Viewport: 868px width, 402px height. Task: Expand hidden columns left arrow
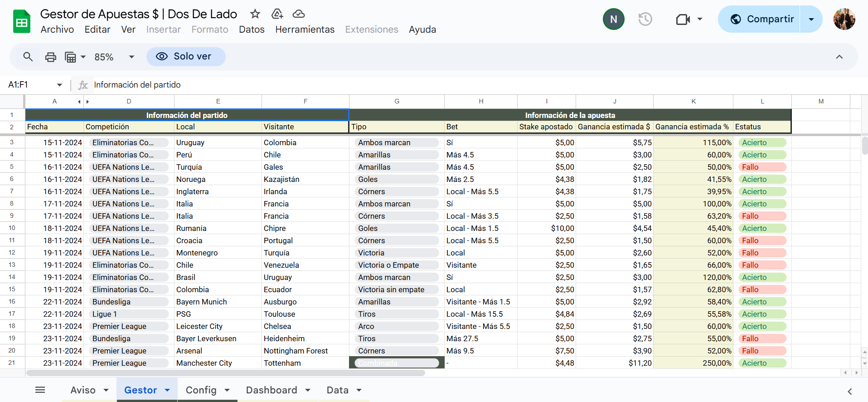point(79,102)
